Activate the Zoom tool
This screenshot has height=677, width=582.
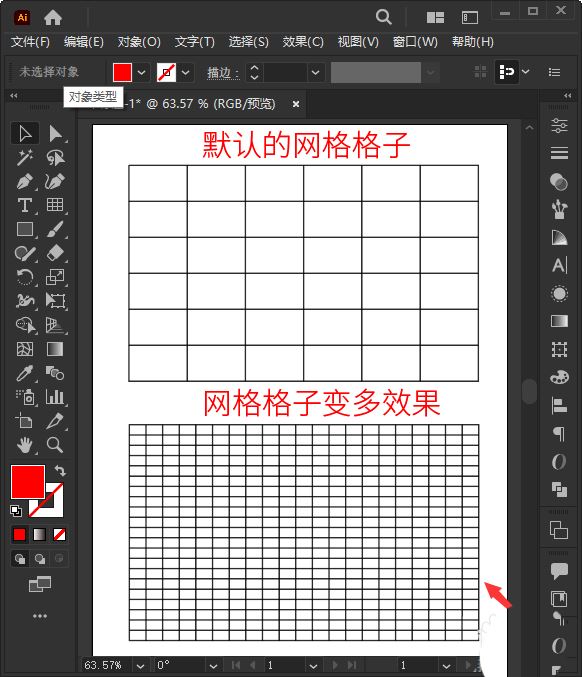pos(55,445)
